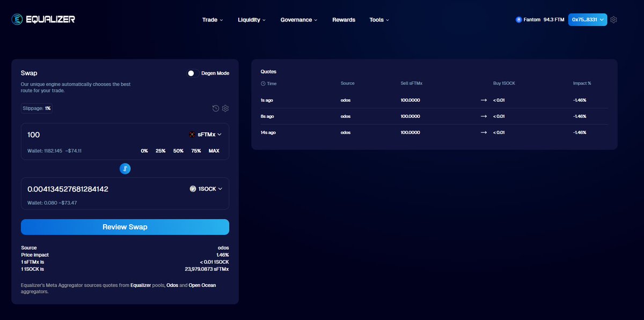Open the header settings gear icon
Viewport: 644px width, 320px height.
pyautogui.click(x=614, y=20)
